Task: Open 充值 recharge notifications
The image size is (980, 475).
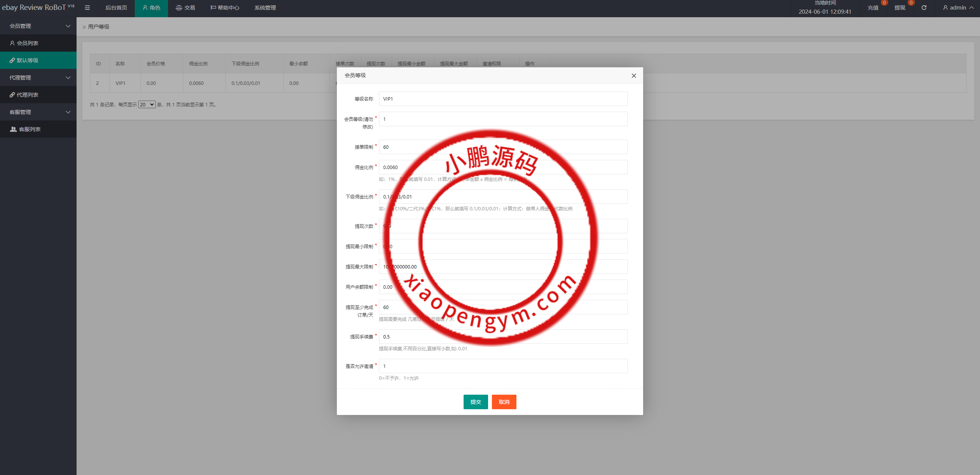Action: click(873, 8)
